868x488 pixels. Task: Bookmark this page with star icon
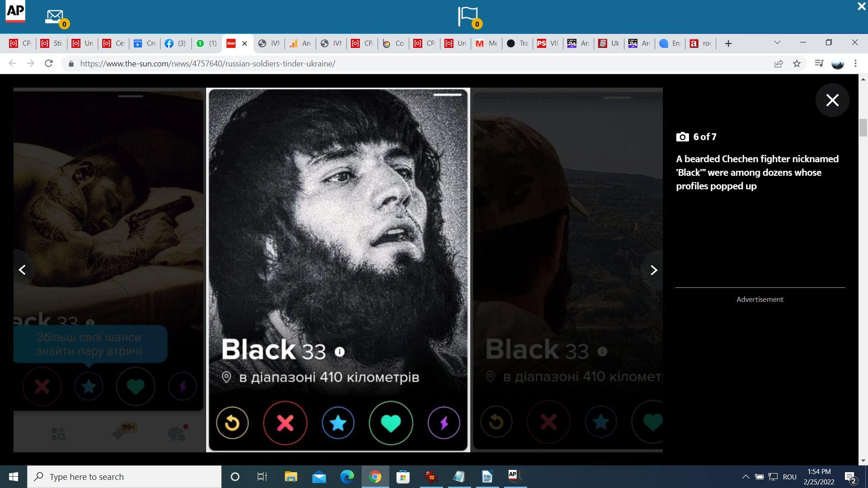click(797, 64)
